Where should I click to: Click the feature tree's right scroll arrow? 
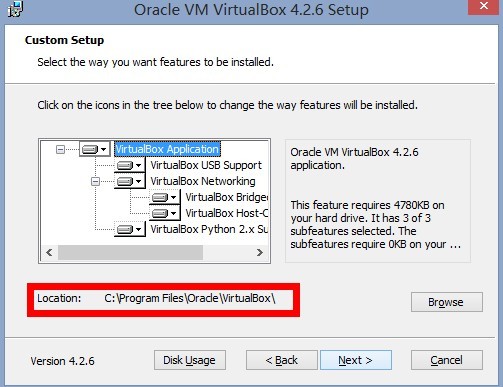260,252
